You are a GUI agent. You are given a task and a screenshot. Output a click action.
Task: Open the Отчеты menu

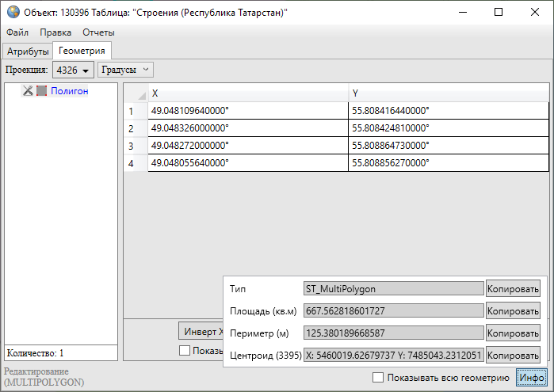[97, 32]
